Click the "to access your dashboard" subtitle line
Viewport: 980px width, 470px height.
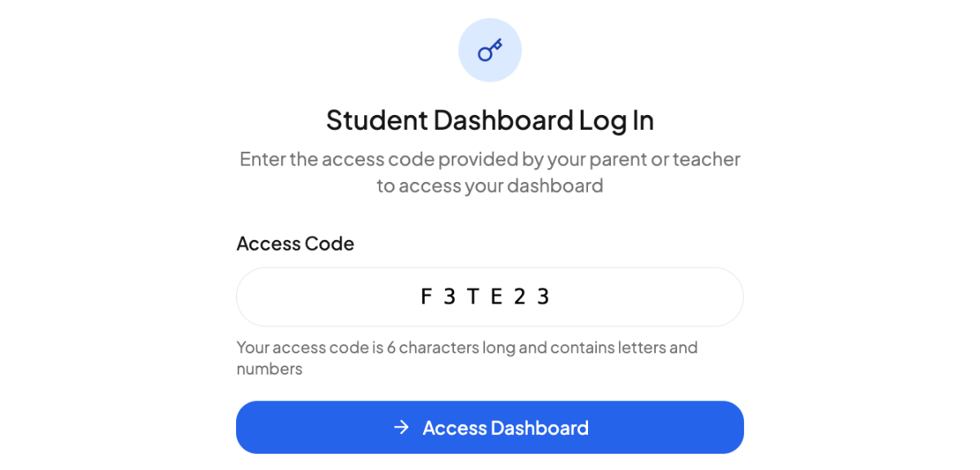coord(489,186)
